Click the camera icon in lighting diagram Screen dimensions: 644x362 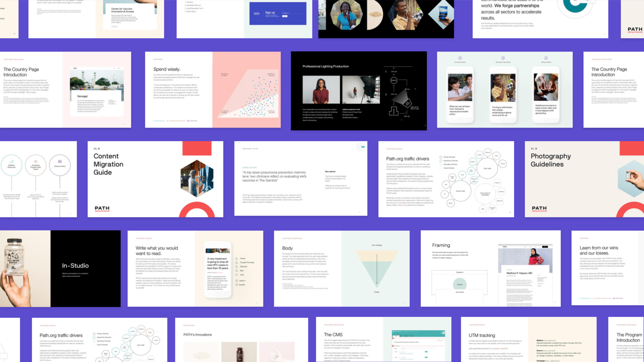coord(394,111)
